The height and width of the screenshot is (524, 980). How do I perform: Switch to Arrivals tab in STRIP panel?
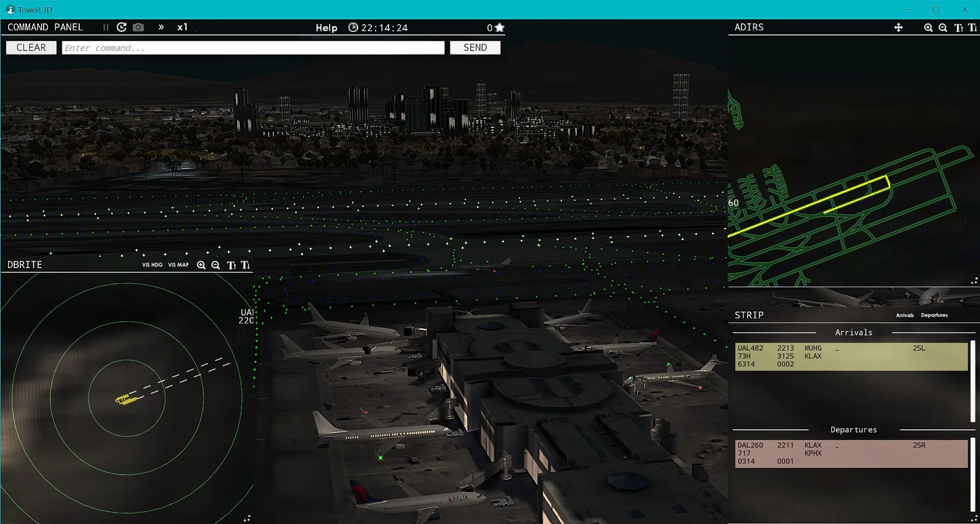pyautogui.click(x=905, y=315)
